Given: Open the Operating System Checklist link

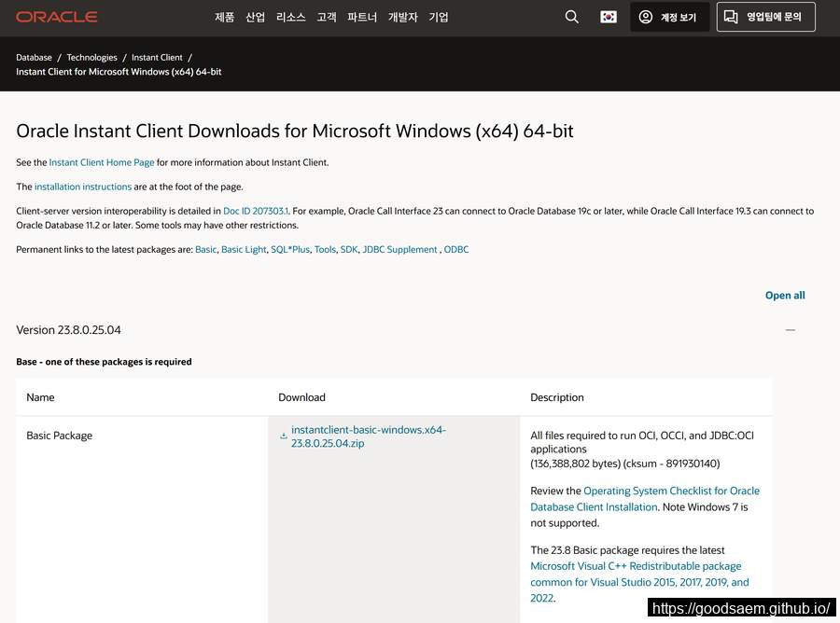Looking at the screenshot, I should point(645,499).
